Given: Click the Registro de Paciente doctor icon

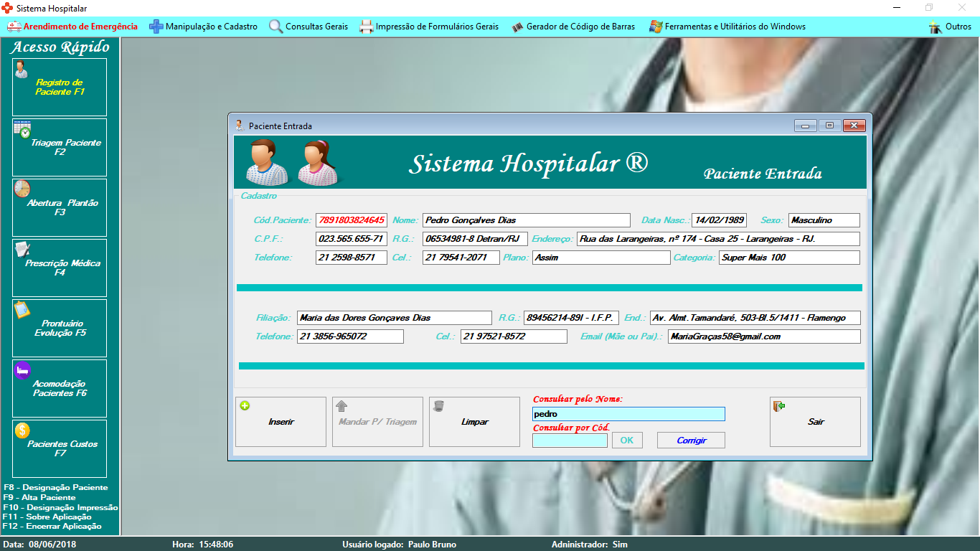Looking at the screenshot, I should (x=22, y=69).
